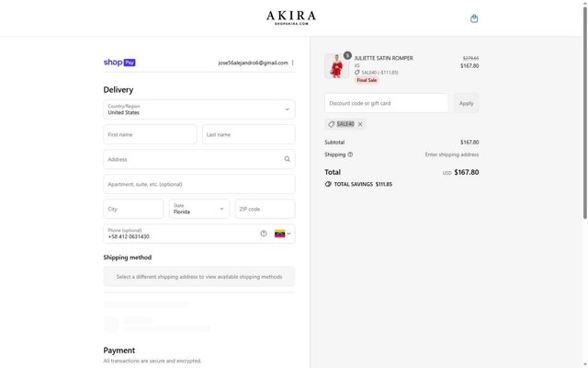Click the First name field
The width and height of the screenshot is (588, 368).
[x=150, y=134]
